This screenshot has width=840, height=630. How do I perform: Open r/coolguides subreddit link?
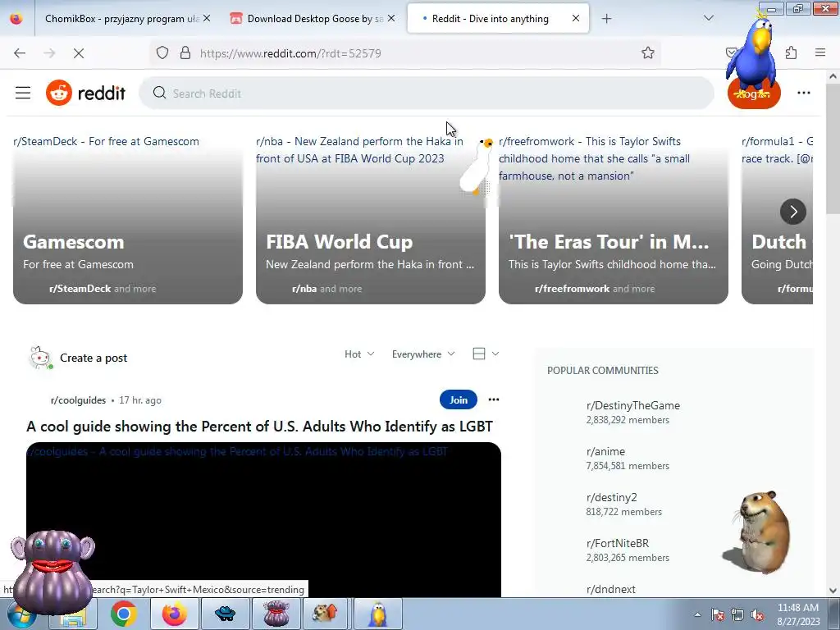pos(78,400)
